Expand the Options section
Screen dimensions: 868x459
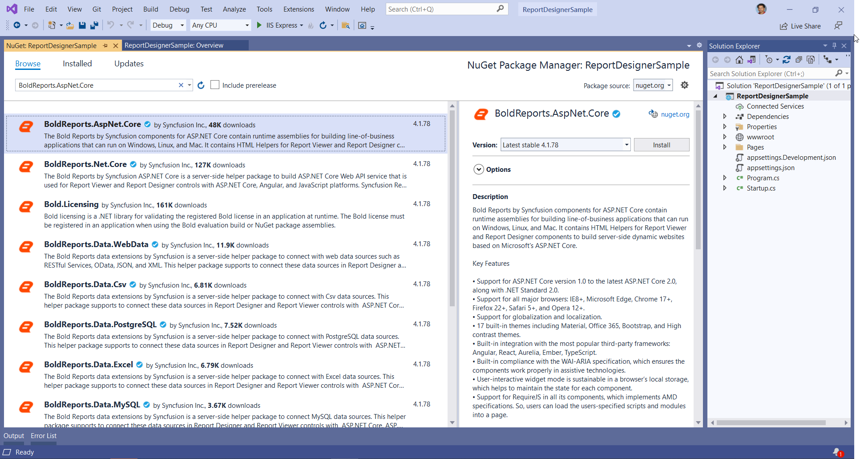point(479,169)
